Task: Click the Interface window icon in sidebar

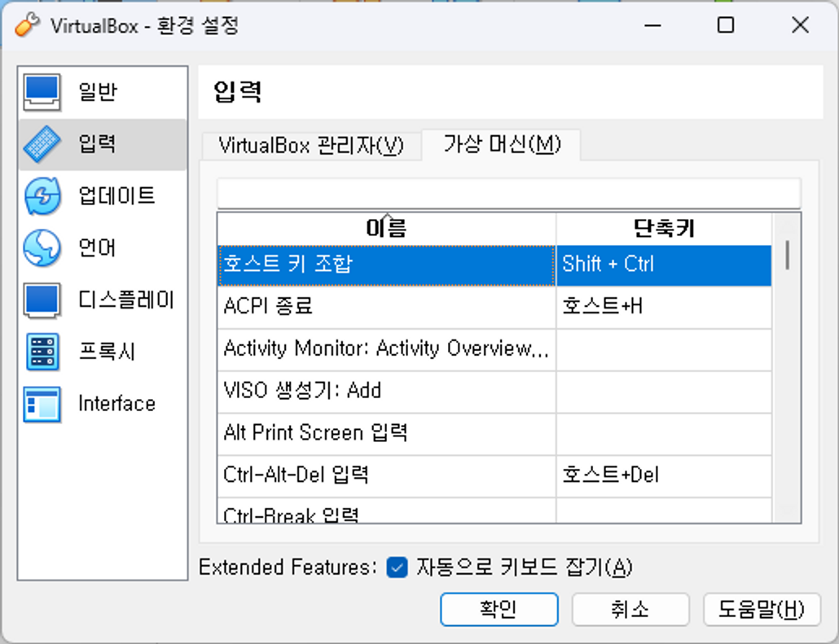Action: click(42, 404)
